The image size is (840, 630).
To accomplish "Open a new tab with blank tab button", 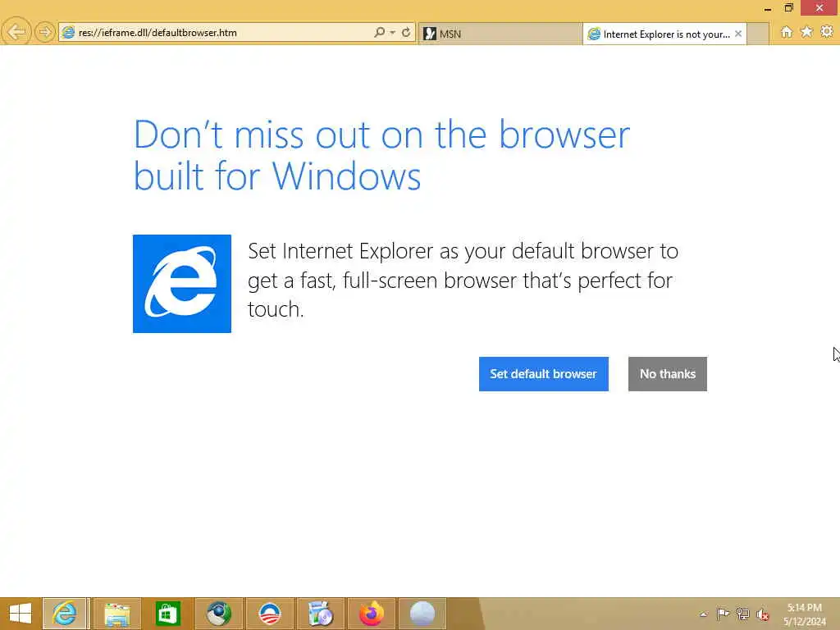I will coord(757,34).
